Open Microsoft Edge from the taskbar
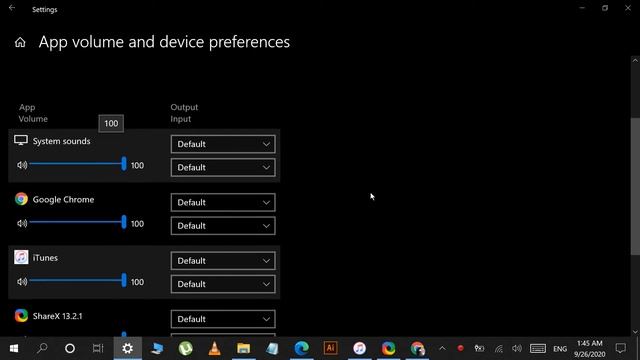 pos(302,348)
